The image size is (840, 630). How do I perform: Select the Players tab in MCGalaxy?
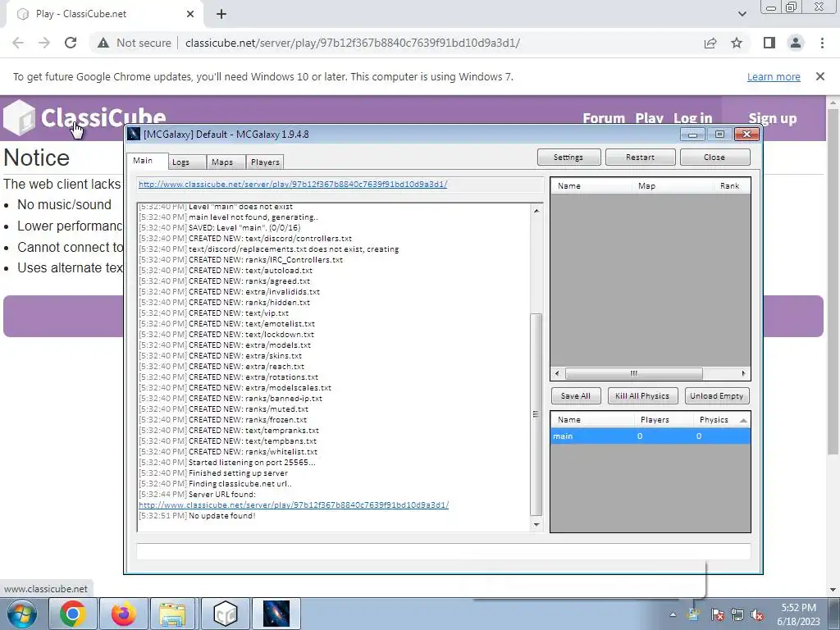pos(265,162)
